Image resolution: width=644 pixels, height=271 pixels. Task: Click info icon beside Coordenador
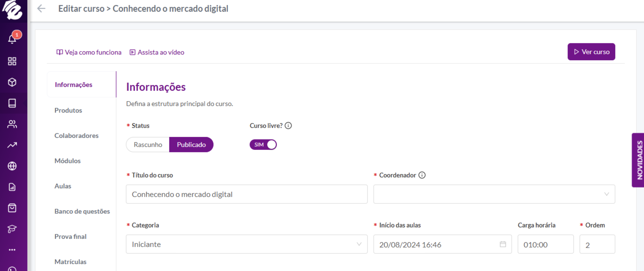(422, 175)
